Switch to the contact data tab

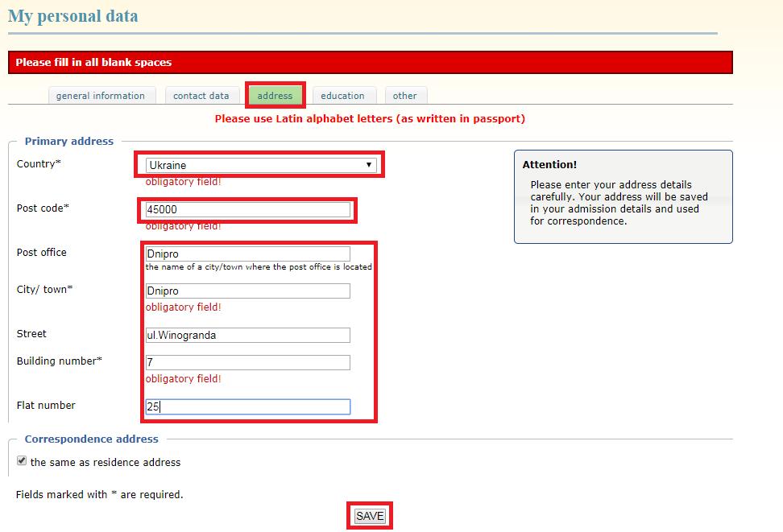[x=201, y=95]
